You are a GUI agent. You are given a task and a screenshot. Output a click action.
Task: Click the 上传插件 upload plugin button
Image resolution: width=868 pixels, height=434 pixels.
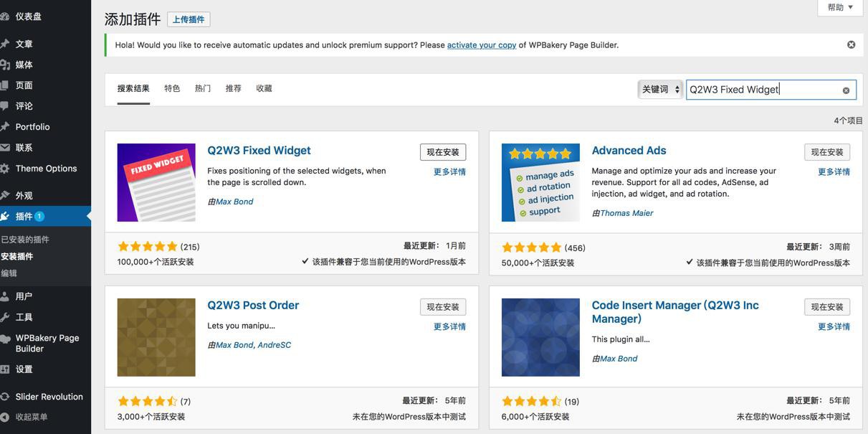189,19
